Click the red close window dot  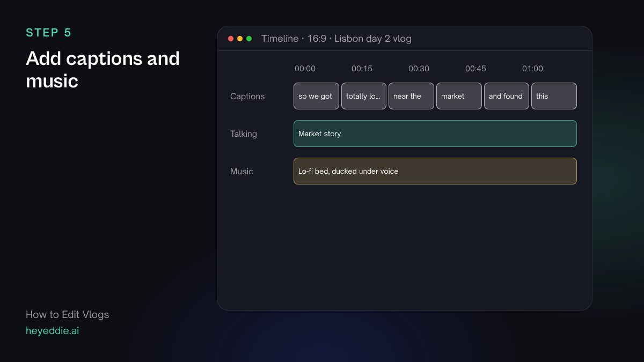point(231,39)
